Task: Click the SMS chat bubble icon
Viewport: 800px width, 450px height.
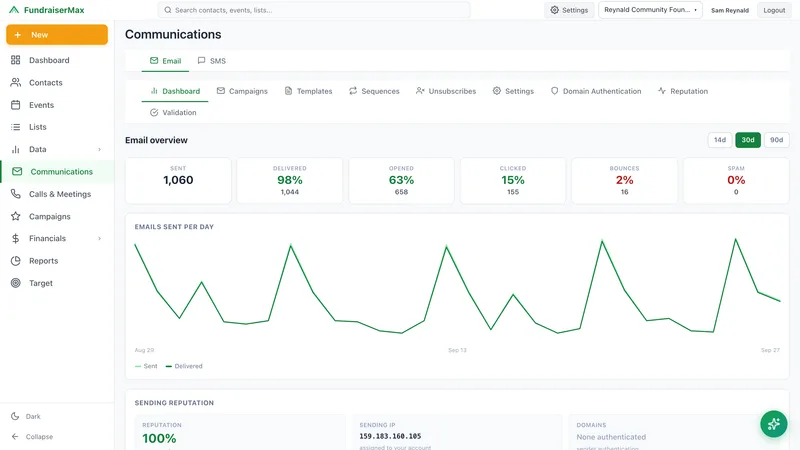Action: click(x=202, y=60)
